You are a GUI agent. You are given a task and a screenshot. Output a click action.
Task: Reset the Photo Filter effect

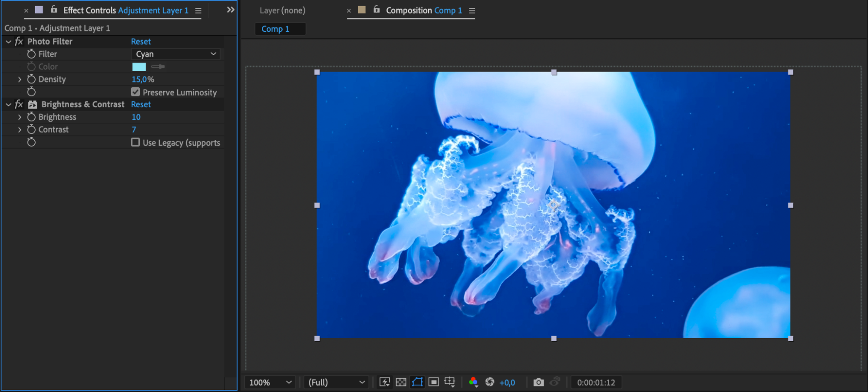(141, 41)
